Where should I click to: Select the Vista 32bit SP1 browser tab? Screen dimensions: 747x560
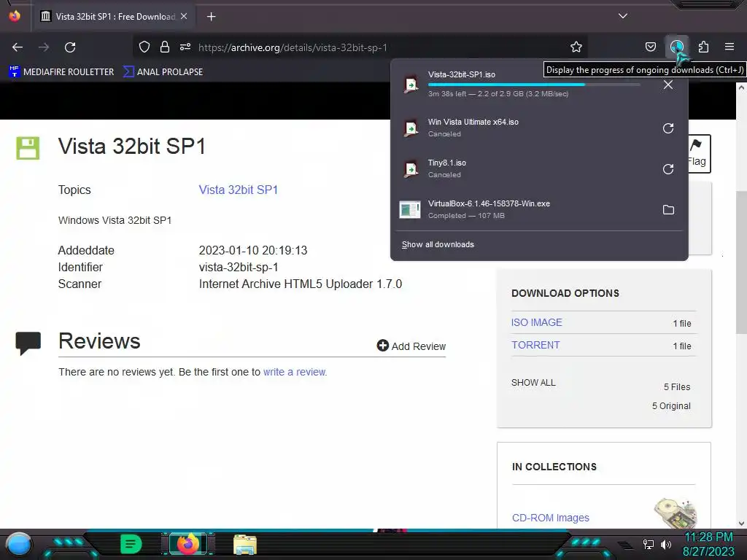(x=113, y=16)
